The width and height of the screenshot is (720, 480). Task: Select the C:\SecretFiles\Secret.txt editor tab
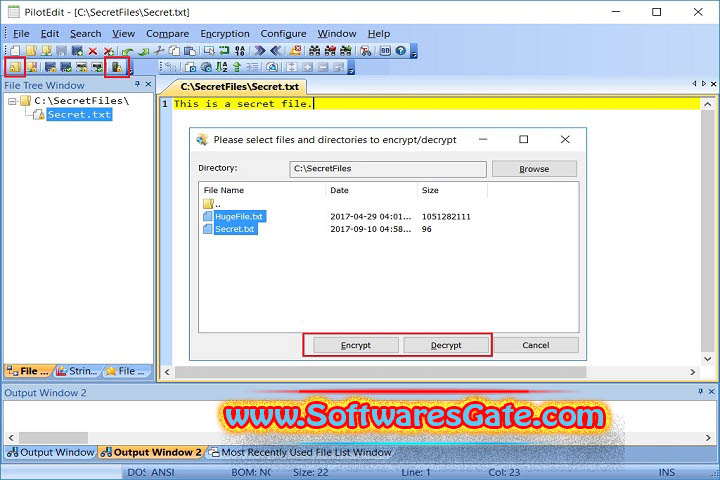click(x=239, y=86)
